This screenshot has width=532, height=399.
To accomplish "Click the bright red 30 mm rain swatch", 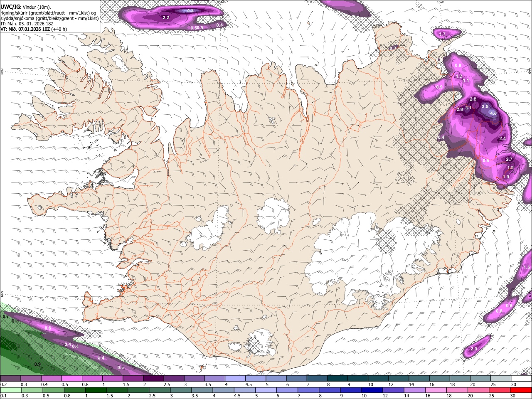I will tap(521, 390).
